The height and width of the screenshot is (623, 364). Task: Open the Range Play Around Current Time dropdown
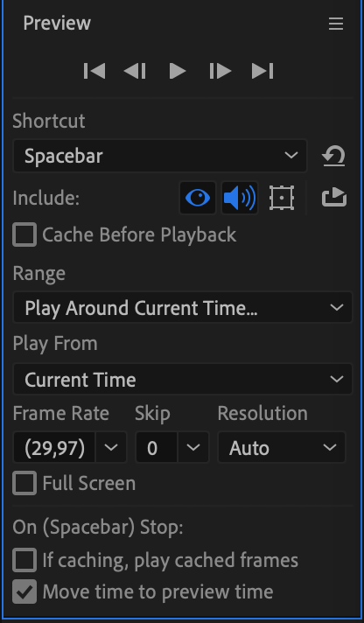pyautogui.click(x=183, y=307)
